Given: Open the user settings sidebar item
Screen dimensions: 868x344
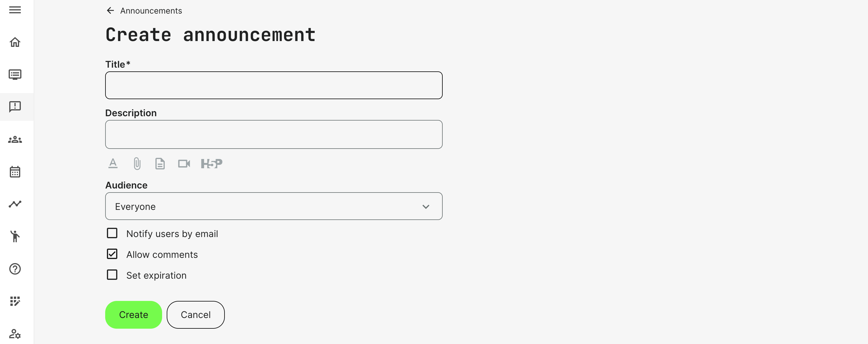Looking at the screenshot, I should tap(15, 334).
